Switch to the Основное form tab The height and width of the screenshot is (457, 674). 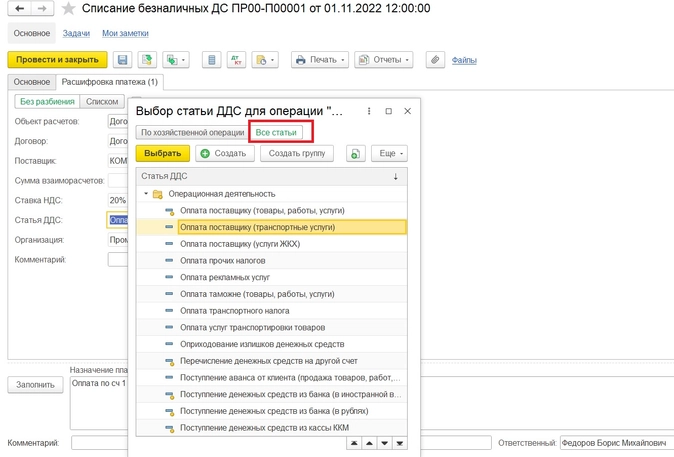tap(32, 82)
